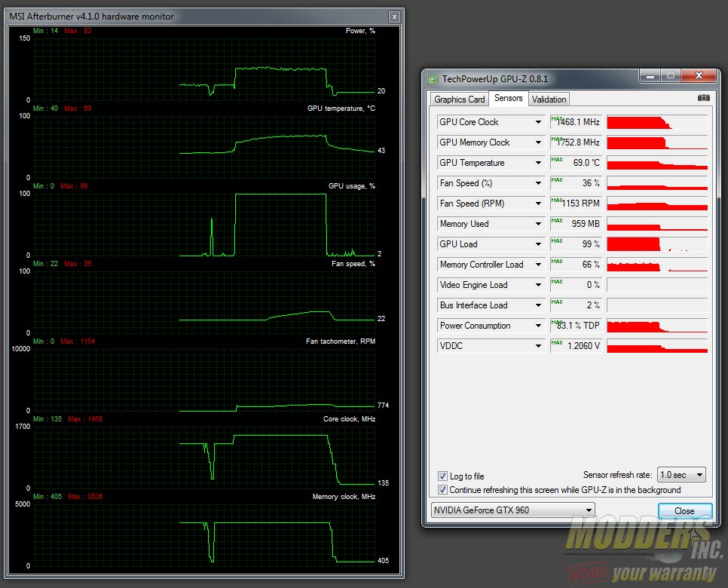Click the Core clock, MHz graph in Afterburner

pos(204,457)
